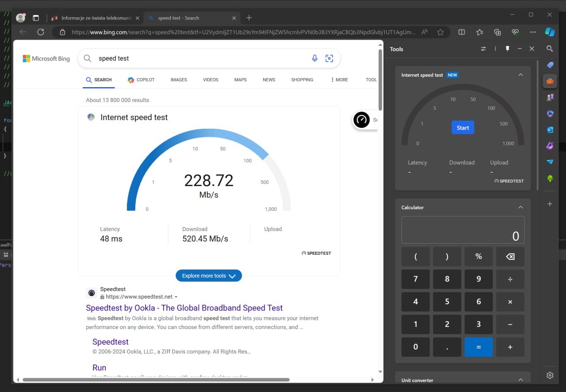Open sidebar settings gear icon

point(550,375)
